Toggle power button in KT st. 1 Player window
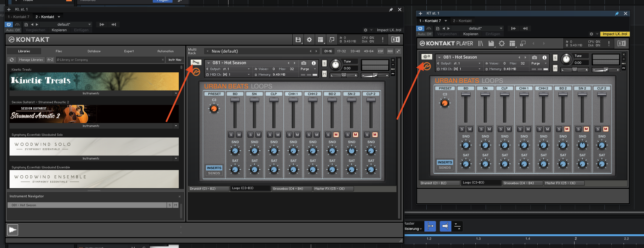This screenshot has width=644, height=248. pos(420,28)
